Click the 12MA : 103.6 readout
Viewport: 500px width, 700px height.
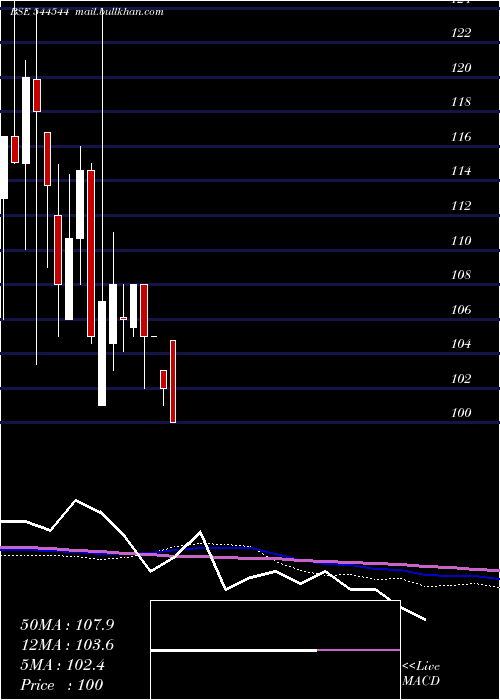(67, 645)
